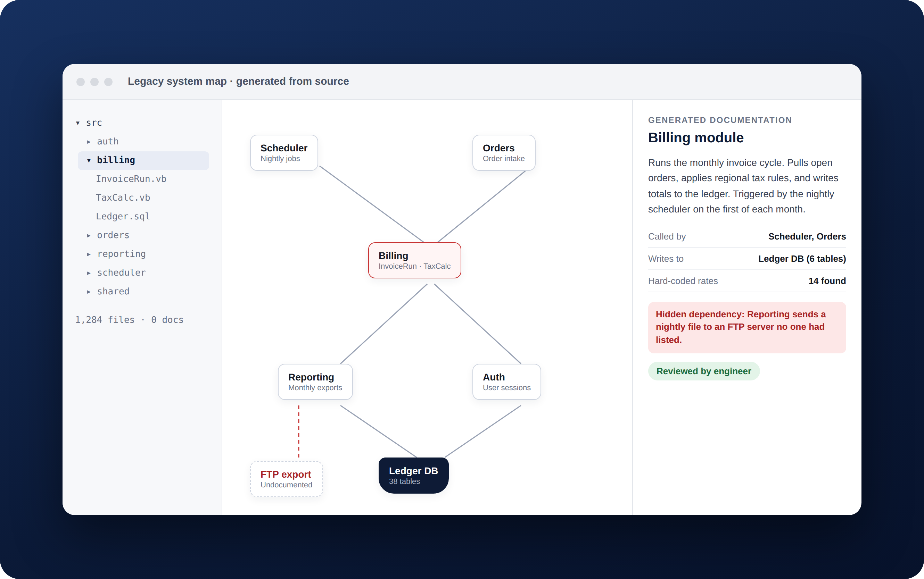Image resolution: width=924 pixels, height=579 pixels.
Task: Select the orders folder label
Action: click(x=113, y=235)
